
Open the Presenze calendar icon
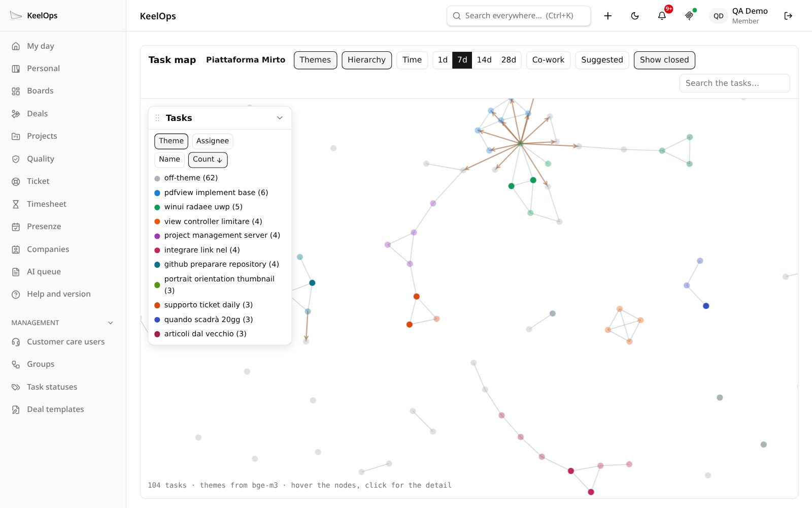click(x=16, y=227)
